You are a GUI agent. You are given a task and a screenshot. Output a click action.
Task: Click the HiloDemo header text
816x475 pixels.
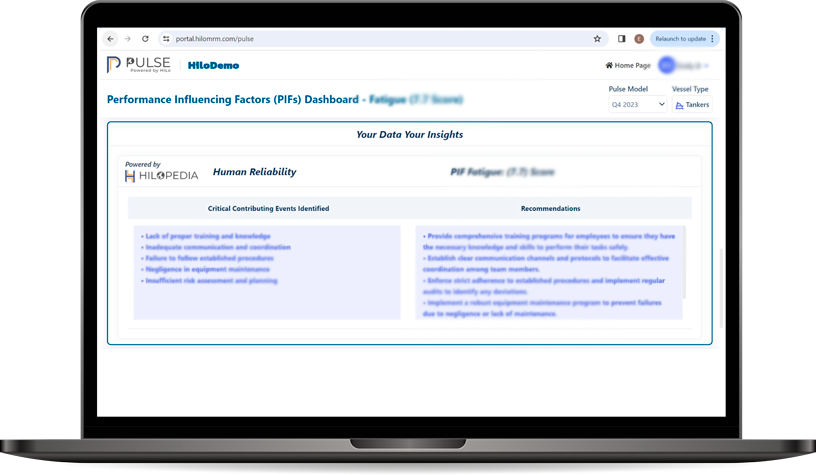click(213, 65)
